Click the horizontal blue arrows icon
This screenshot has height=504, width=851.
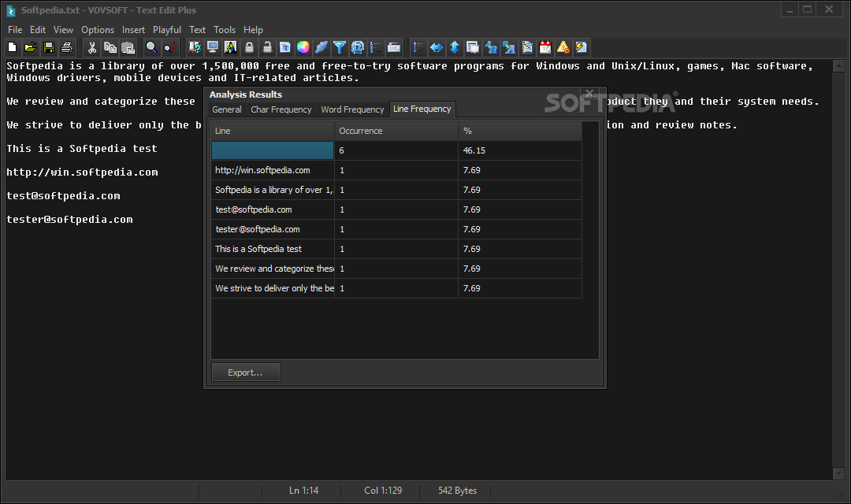pos(437,48)
